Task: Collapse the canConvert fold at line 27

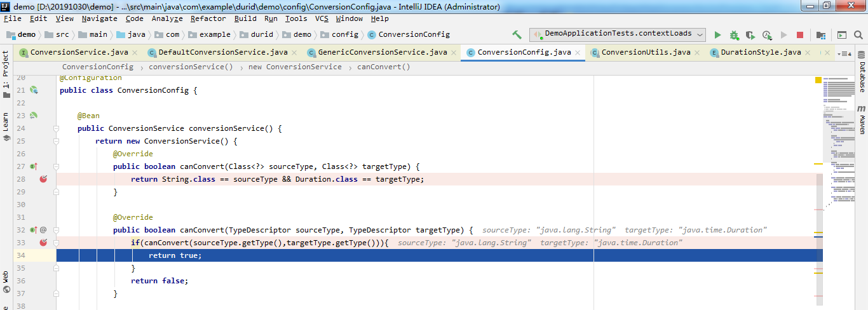Action: tap(56, 166)
